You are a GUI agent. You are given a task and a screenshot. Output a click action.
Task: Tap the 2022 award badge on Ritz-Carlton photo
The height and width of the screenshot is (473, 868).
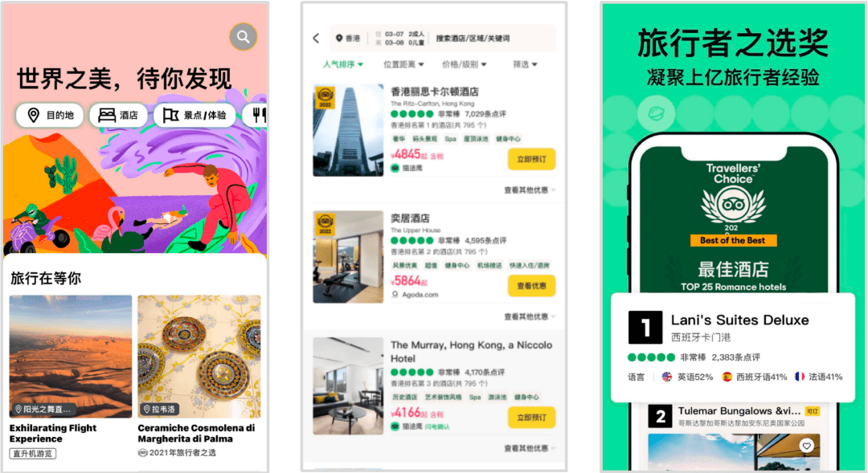tap(325, 97)
